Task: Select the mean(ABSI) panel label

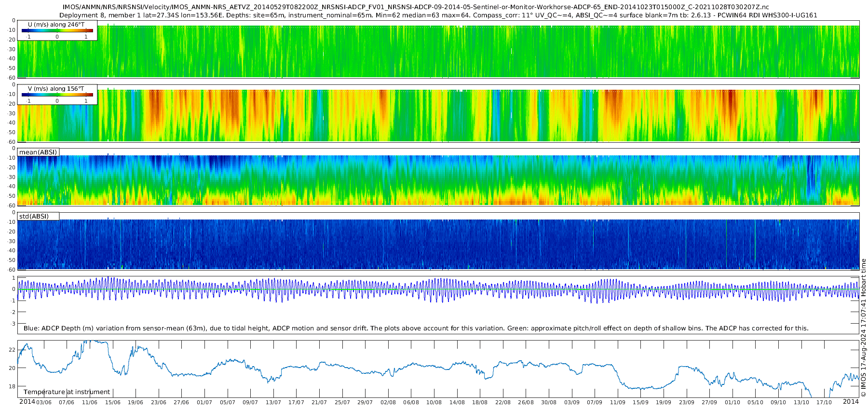Action: pyautogui.click(x=38, y=152)
